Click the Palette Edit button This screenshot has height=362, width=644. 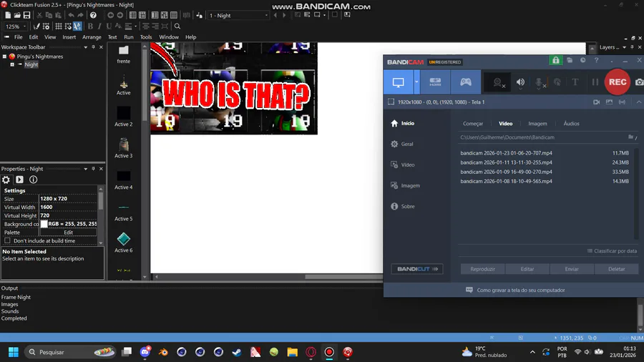tap(68, 233)
